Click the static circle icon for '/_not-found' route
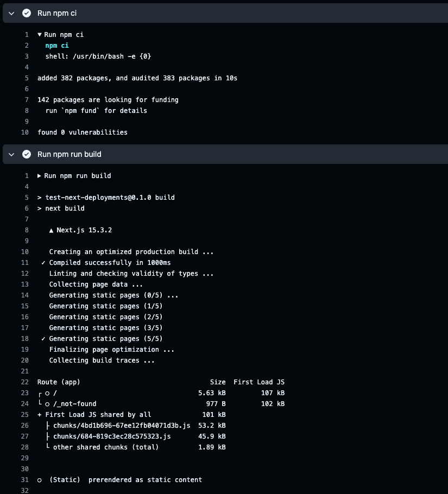This screenshot has width=448, height=494. click(x=47, y=404)
